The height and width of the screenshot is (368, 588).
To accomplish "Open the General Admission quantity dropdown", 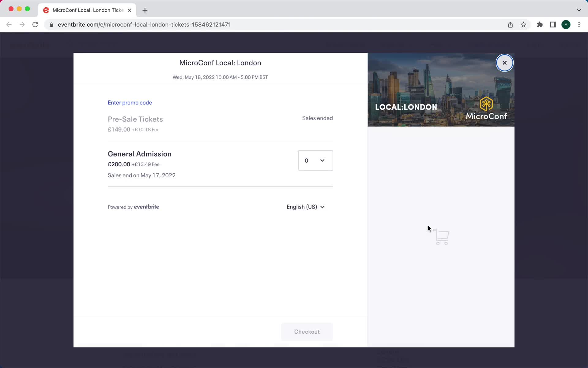I will (x=315, y=160).
